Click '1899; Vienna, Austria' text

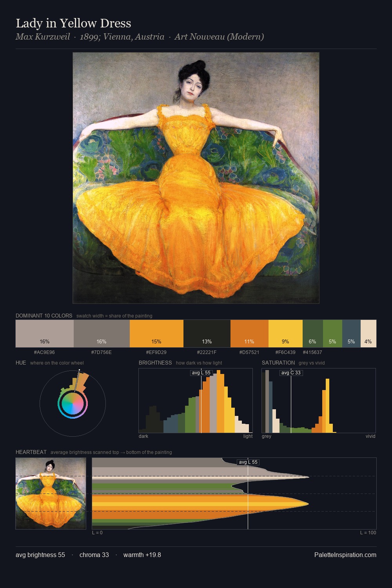pyautogui.click(x=122, y=37)
